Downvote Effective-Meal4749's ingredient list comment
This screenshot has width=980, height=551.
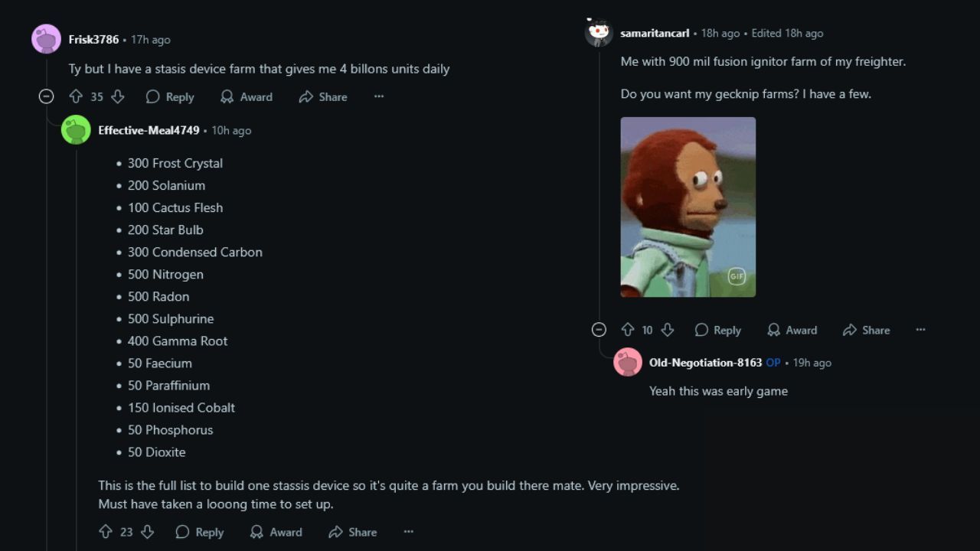point(147,532)
